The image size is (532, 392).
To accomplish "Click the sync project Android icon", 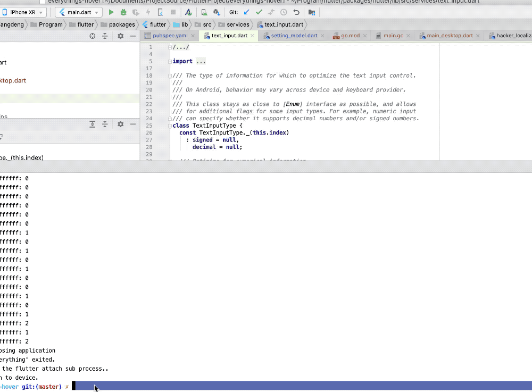I will click(188, 12).
